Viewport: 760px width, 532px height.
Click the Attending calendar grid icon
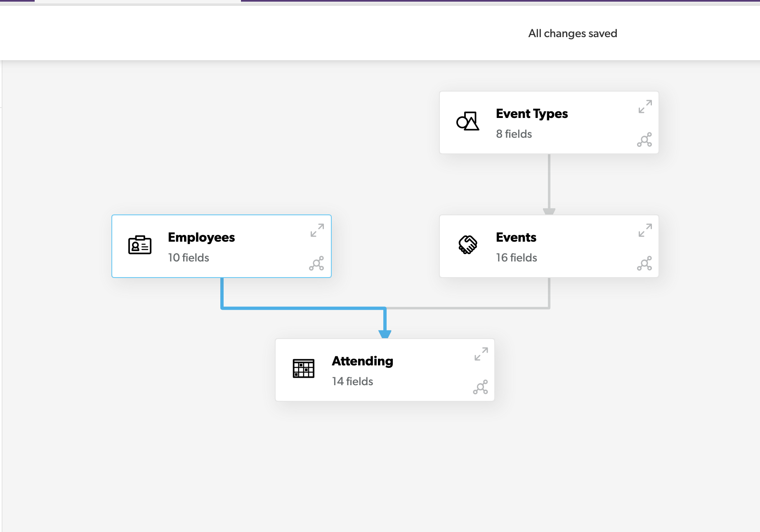304,368
